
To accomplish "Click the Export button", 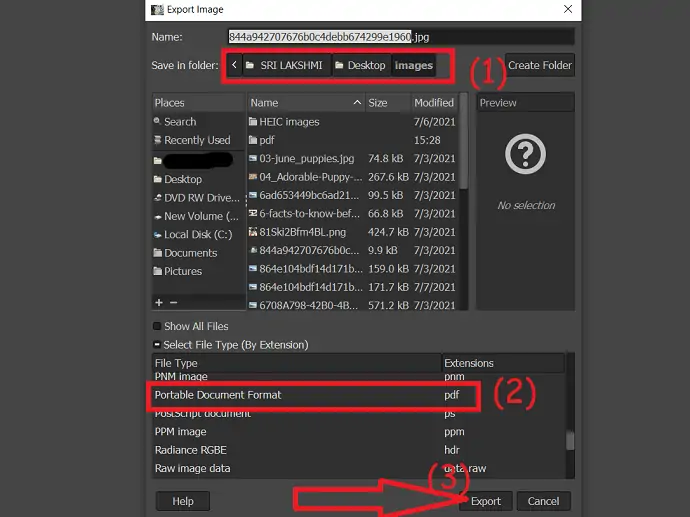I will pyautogui.click(x=486, y=501).
